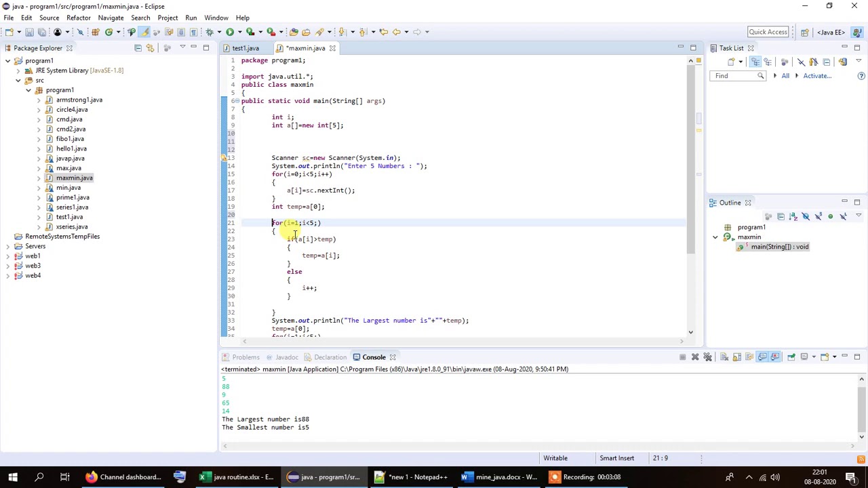Click Open Perspective icon near Java EE
The height and width of the screenshot is (488, 868).
804,32
